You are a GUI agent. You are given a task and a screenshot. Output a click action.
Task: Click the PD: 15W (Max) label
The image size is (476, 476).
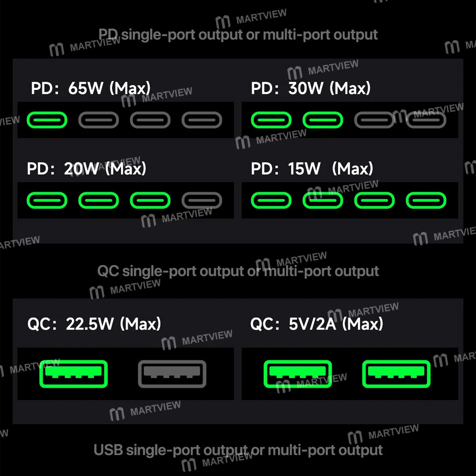point(312,169)
